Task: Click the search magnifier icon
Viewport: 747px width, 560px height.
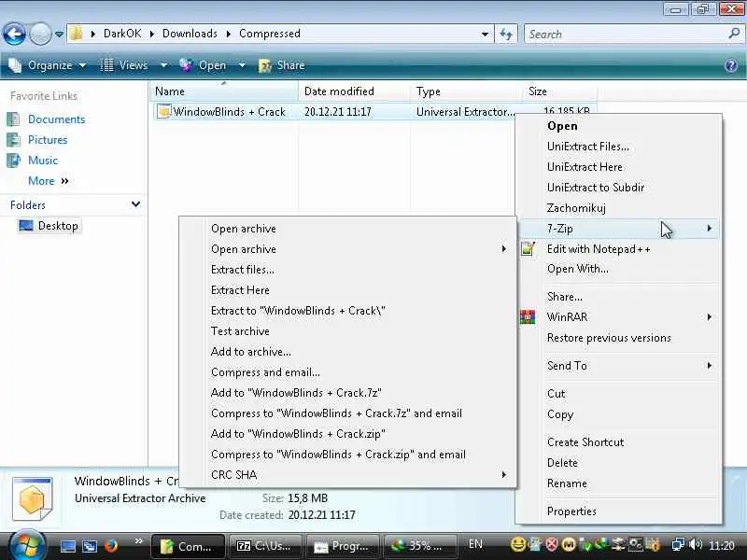Action: coord(734,34)
